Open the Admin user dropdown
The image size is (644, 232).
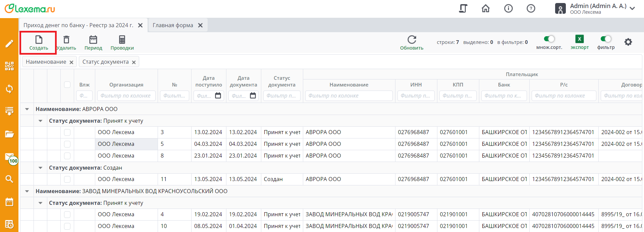pyautogui.click(x=632, y=8)
